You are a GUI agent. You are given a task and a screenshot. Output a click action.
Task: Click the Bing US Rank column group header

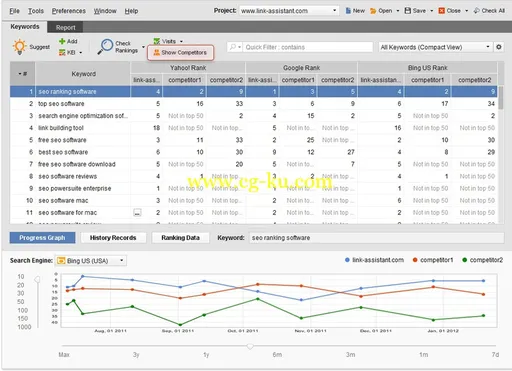[x=427, y=68]
